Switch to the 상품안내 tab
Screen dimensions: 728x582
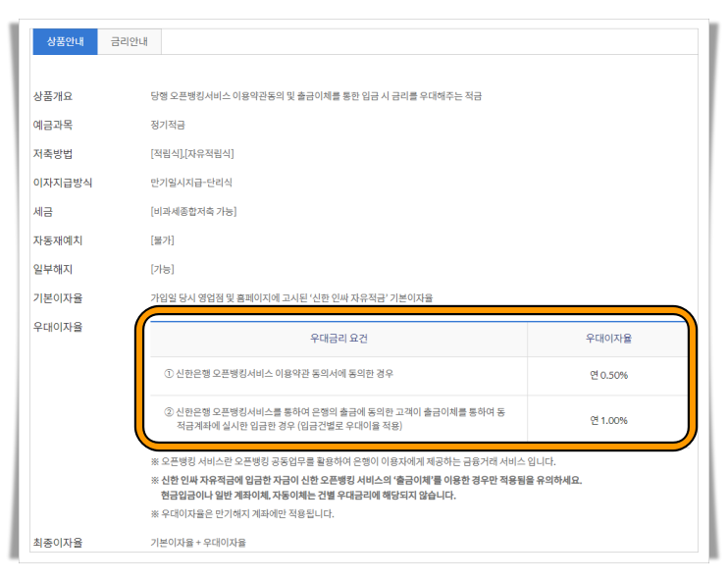pos(65,41)
